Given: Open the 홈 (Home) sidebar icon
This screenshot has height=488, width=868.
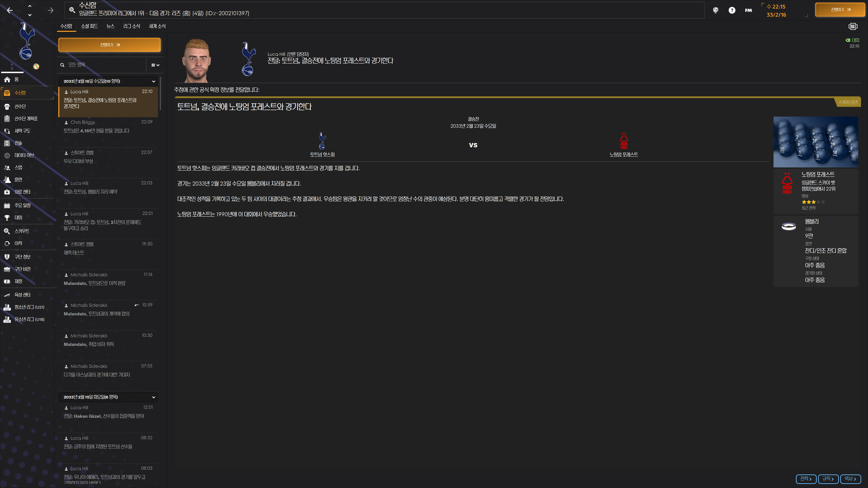Looking at the screenshot, I should pos(7,80).
